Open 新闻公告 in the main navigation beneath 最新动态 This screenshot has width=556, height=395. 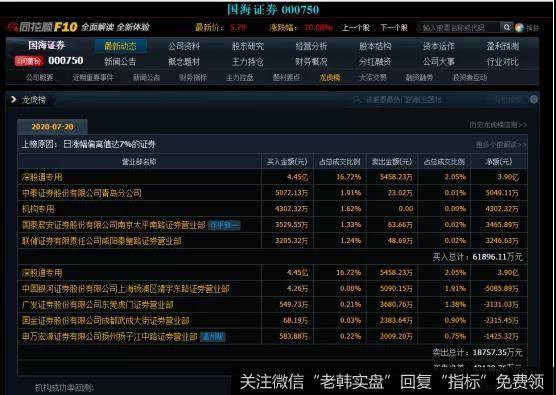click(120, 62)
